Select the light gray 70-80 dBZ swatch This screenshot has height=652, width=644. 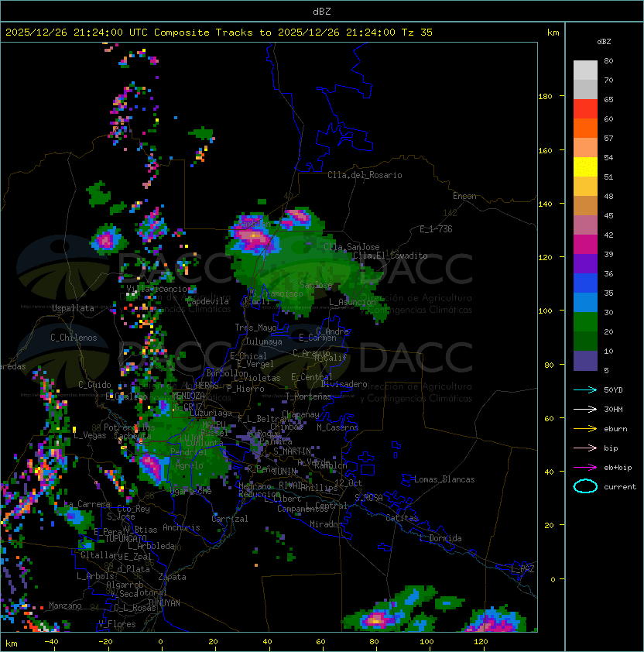pyautogui.click(x=585, y=70)
